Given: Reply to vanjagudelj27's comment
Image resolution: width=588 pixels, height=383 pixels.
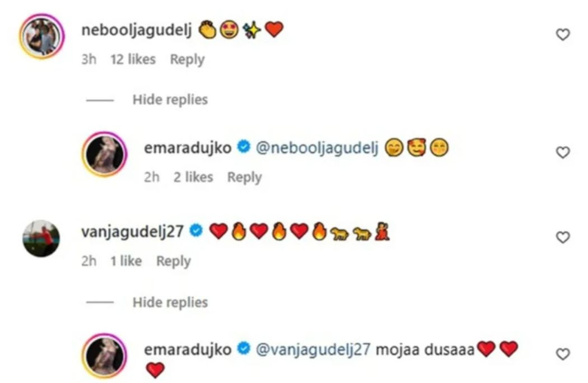Looking at the screenshot, I should coord(173,261).
